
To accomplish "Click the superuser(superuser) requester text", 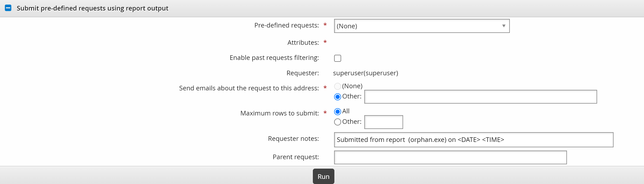I will (365, 73).
